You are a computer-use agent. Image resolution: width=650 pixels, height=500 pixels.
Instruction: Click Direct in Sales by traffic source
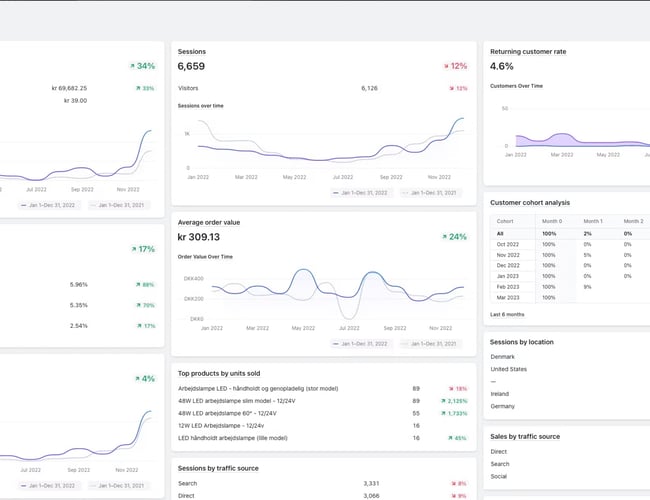pyautogui.click(x=499, y=452)
